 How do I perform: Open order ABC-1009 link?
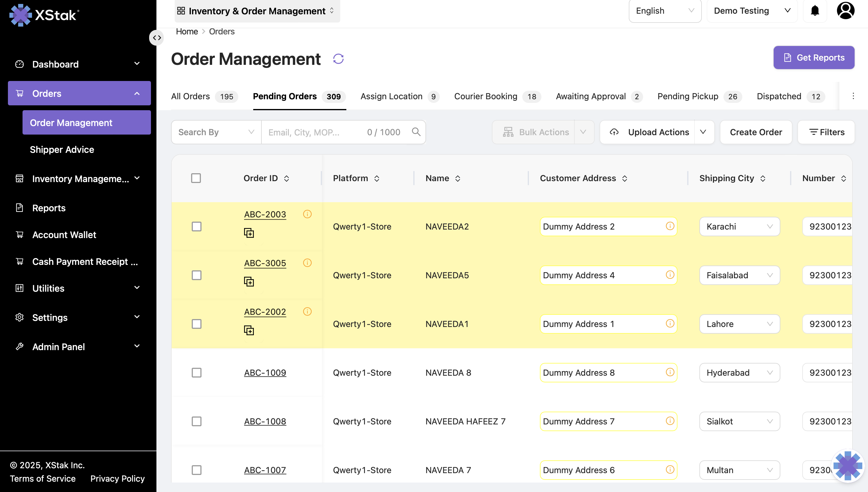point(265,372)
